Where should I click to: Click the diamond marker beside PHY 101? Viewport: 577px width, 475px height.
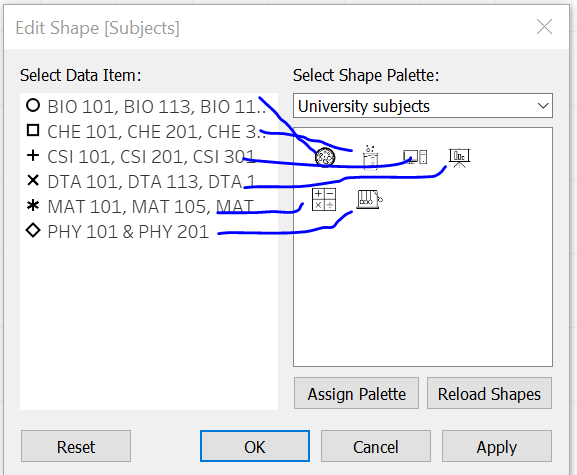(33, 231)
